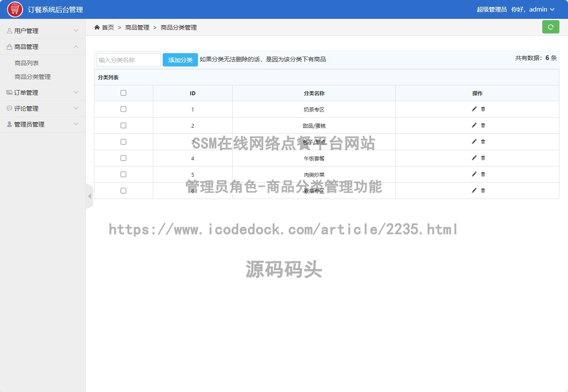Toggle the select-all checkbox in table header
The height and width of the screenshot is (392, 568).
point(123,93)
